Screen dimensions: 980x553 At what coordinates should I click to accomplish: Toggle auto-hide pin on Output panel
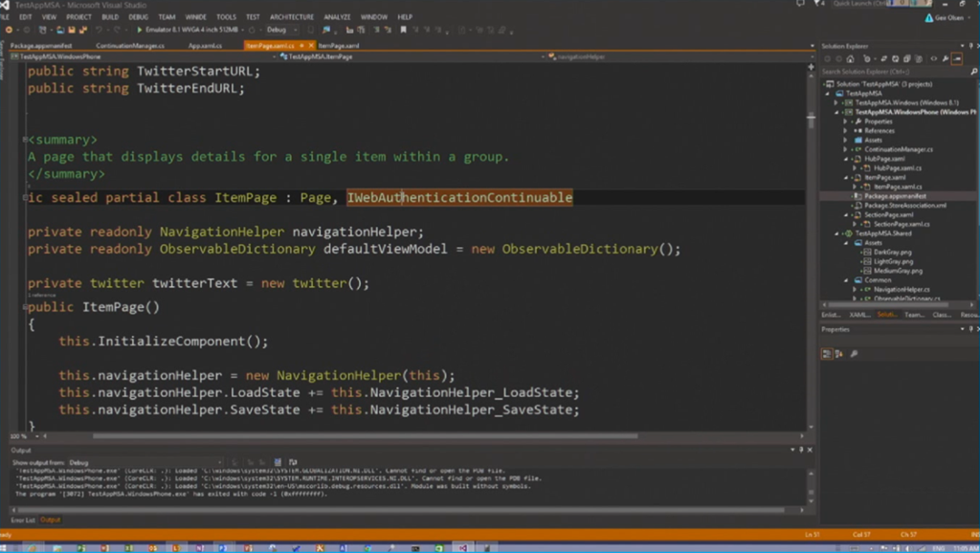[801, 450]
